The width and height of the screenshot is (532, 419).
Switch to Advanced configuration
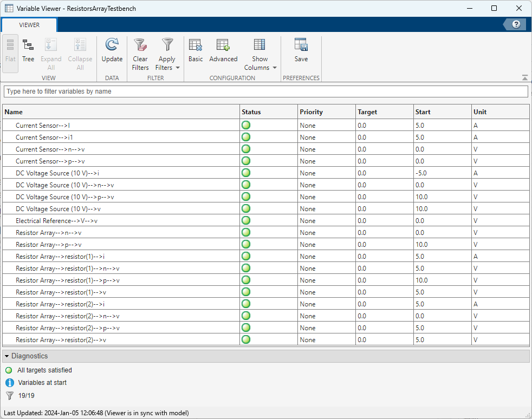[223, 52]
